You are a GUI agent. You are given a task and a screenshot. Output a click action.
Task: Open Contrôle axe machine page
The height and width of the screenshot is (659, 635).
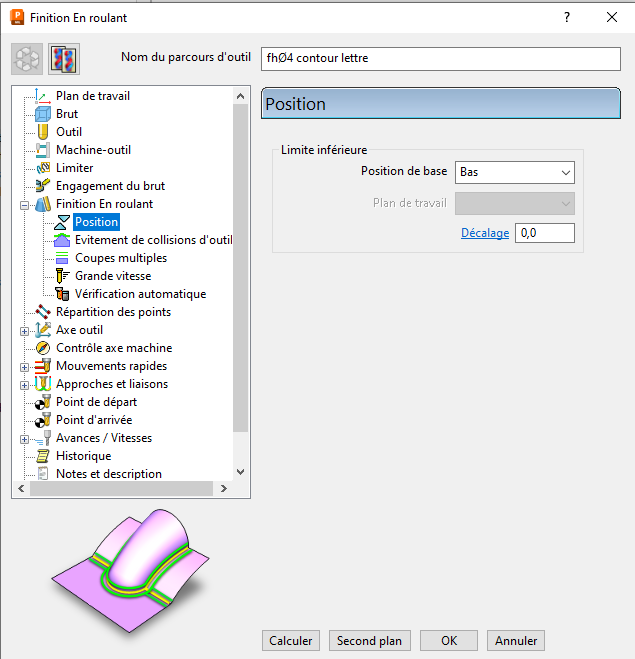[x=114, y=348]
